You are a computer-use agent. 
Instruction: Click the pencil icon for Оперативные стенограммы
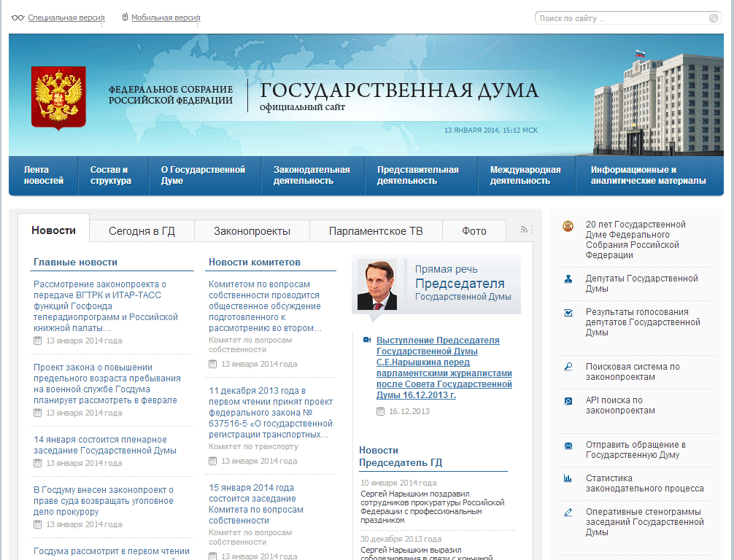(x=568, y=513)
